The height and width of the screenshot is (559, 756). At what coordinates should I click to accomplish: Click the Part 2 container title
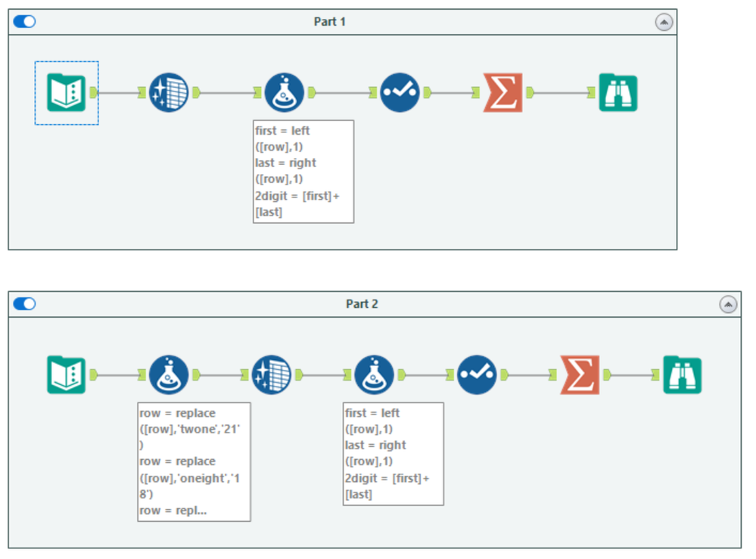click(362, 304)
